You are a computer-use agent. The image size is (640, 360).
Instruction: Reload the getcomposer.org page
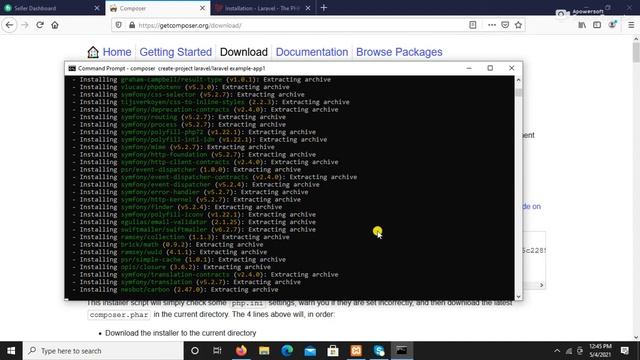pyautogui.click(x=40, y=25)
